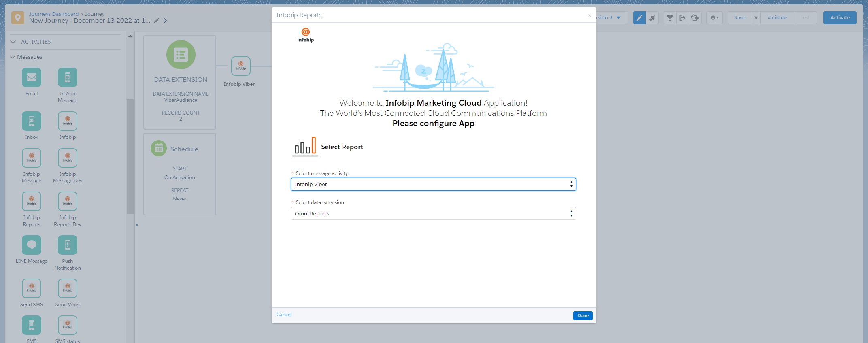Select the Push Notification activity icon
The height and width of the screenshot is (343, 868).
coord(68,245)
